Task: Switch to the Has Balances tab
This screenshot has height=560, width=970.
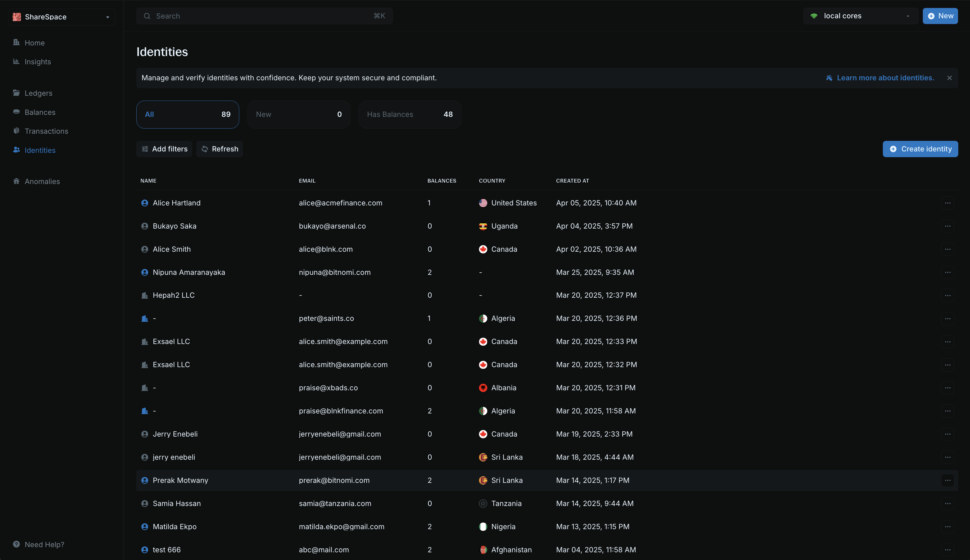Action: pos(409,114)
